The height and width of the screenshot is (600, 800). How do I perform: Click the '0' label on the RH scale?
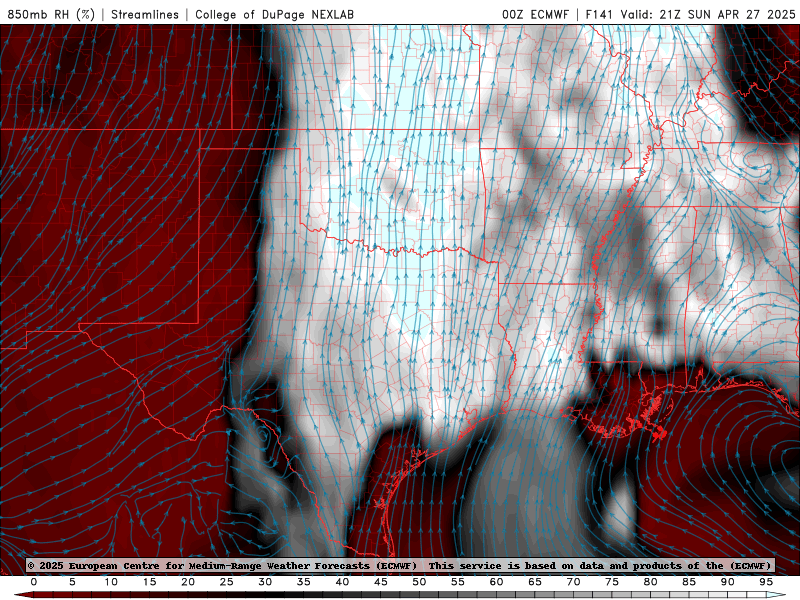[x=34, y=582]
